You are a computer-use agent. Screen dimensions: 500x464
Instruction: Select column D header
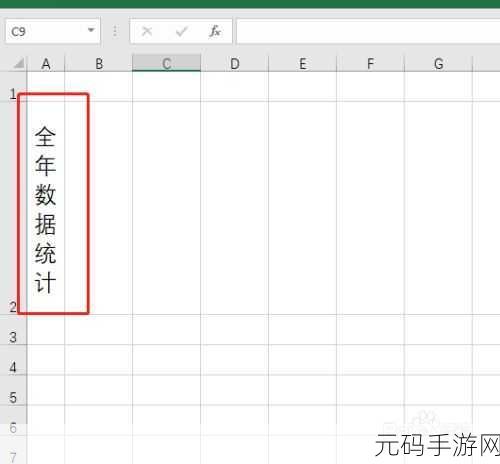[235, 63]
